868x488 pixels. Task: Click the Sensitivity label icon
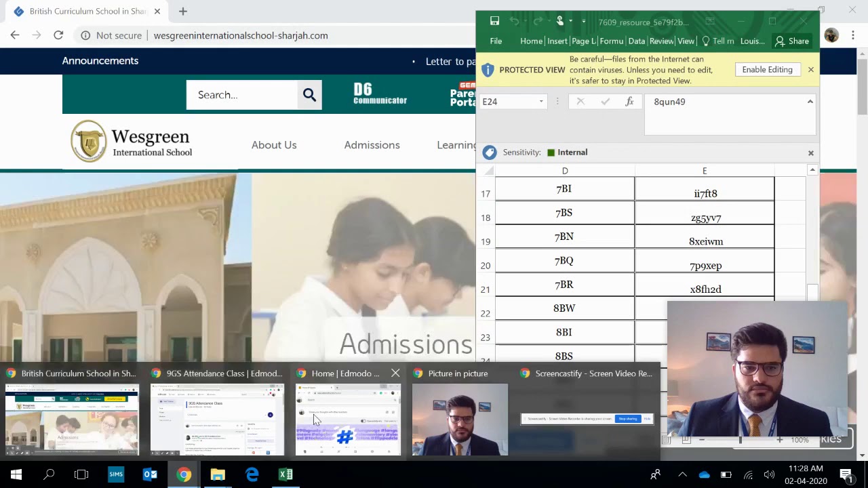(x=489, y=152)
